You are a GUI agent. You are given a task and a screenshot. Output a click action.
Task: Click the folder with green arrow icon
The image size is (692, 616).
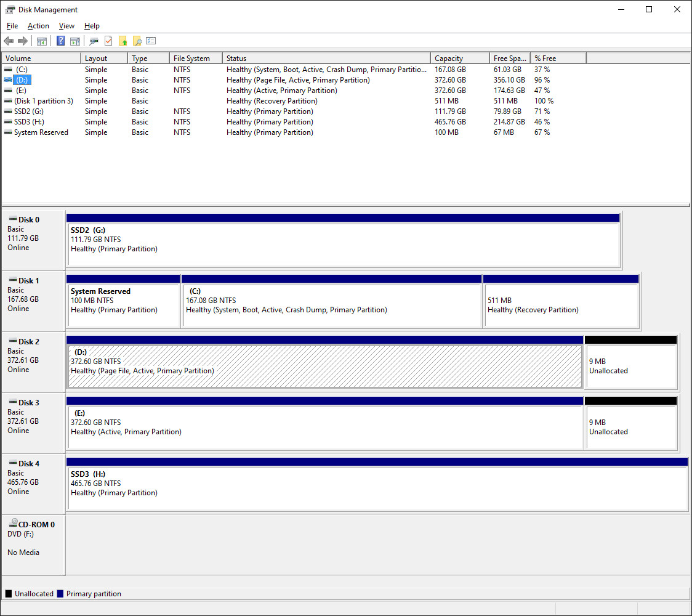(123, 41)
